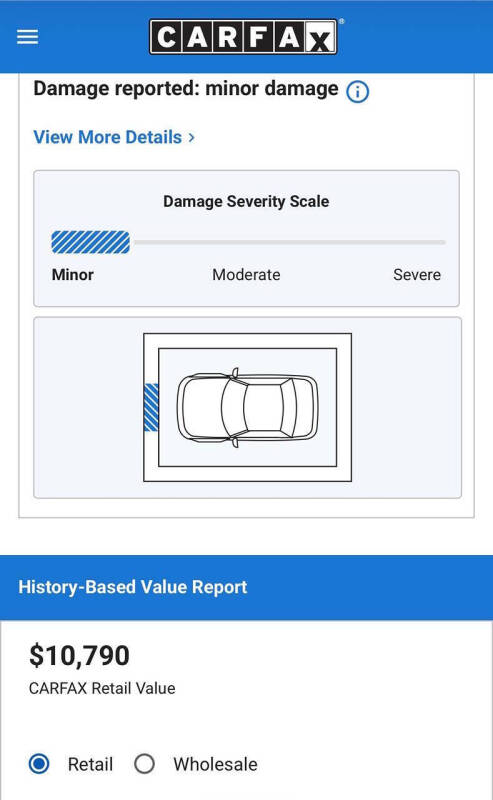
Task: Click the $10,790 retail value
Action: [x=80, y=656]
